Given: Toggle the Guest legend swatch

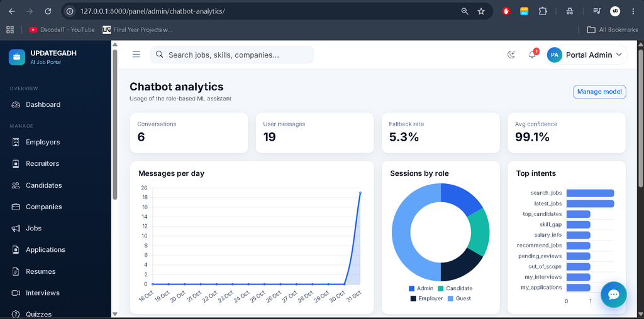Looking at the screenshot, I should tap(450, 298).
